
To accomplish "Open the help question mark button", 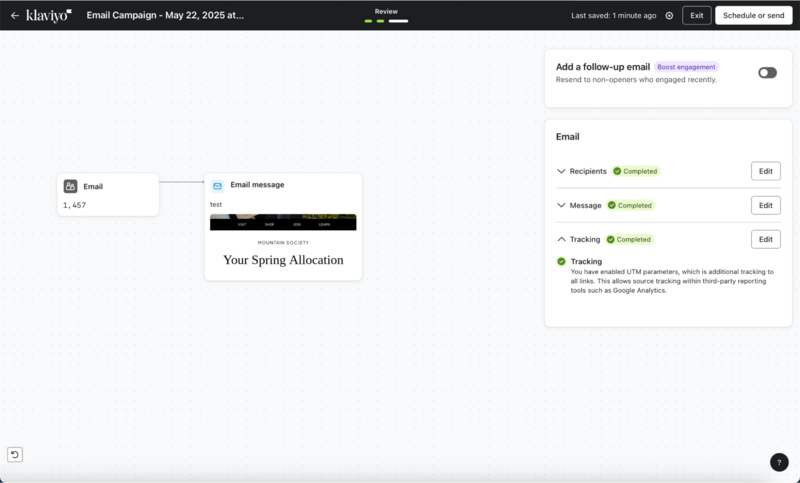I will (x=779, y=462).
